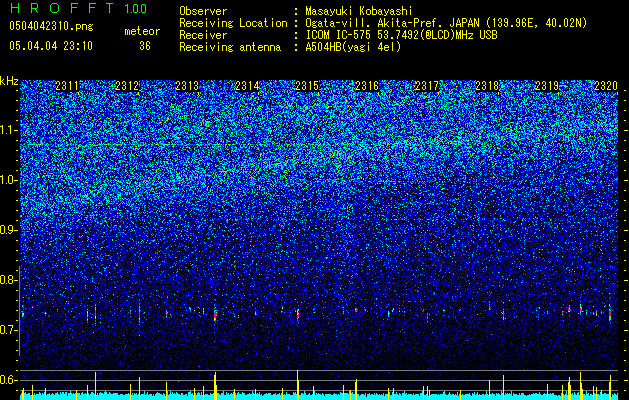Image resolution: width=629 pixels, height=400 pixels.
Task: Click the HROFFT 1.0.0 title text
Action: pos(78,8)
